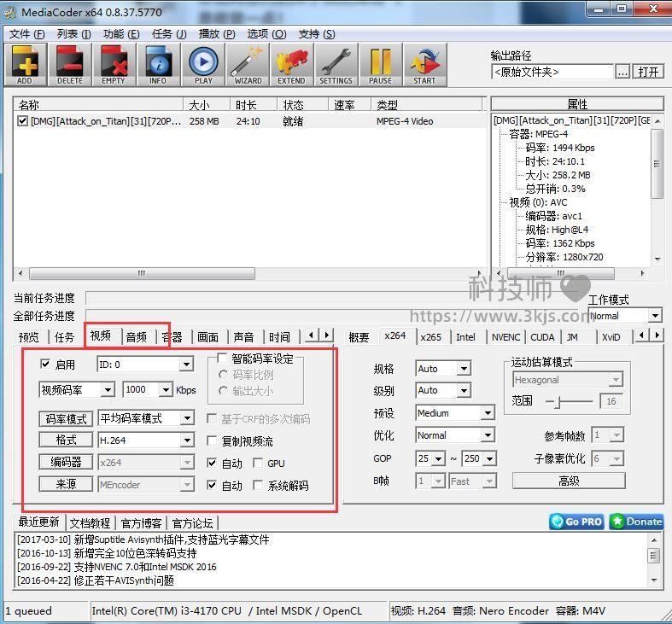Click the 名称 column header

pos(98,105)
